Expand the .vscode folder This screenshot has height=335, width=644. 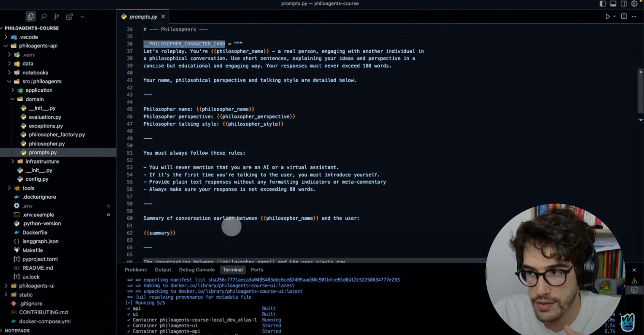tap(58, 37)
